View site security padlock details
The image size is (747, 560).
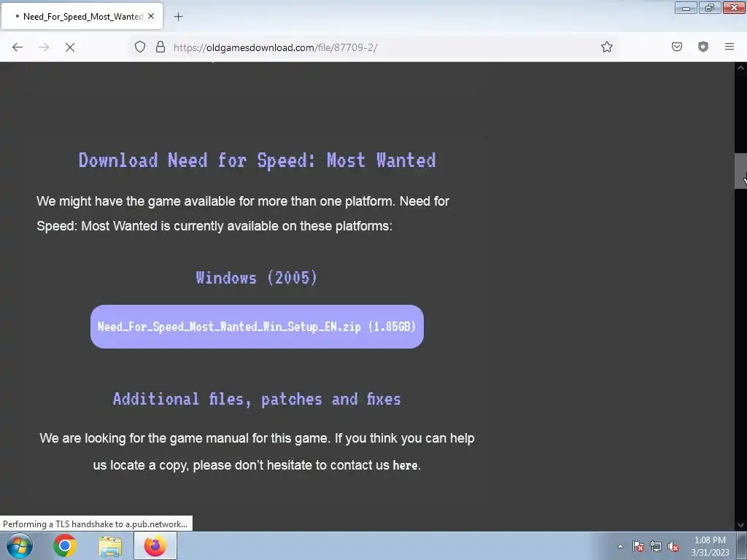click(160, 47)
